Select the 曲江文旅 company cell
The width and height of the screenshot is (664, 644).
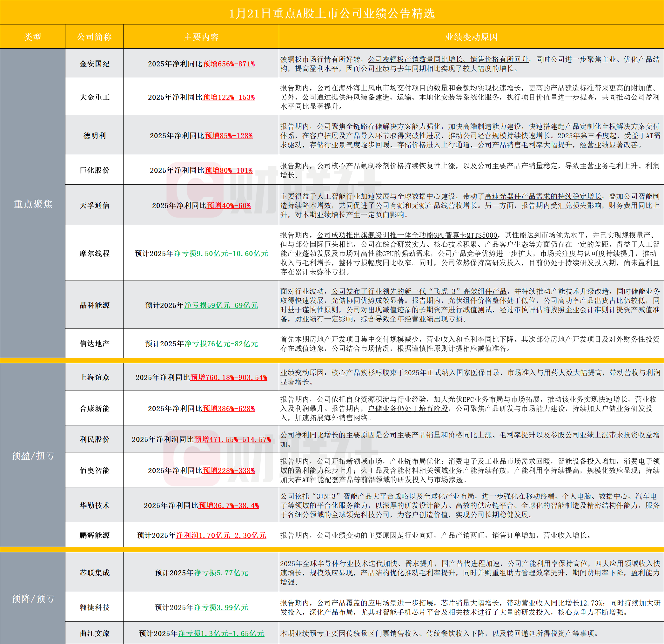94,633
